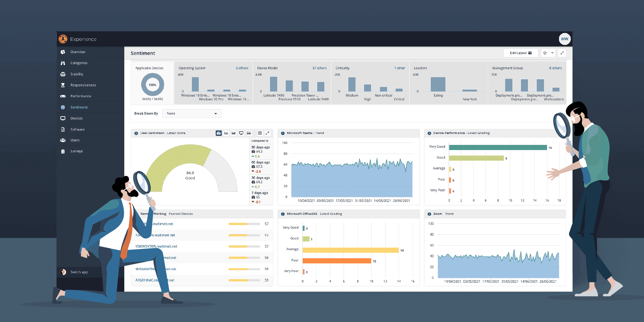Click the 34,892 / 34,892 device count
This screenshot has width=644, height=322.
coord(153,99)
